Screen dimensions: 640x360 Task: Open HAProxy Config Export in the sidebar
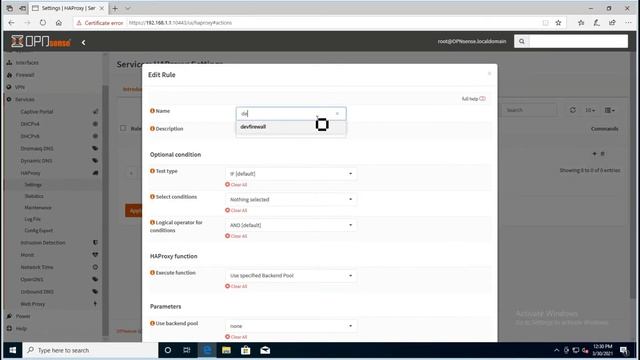[38, 231]
